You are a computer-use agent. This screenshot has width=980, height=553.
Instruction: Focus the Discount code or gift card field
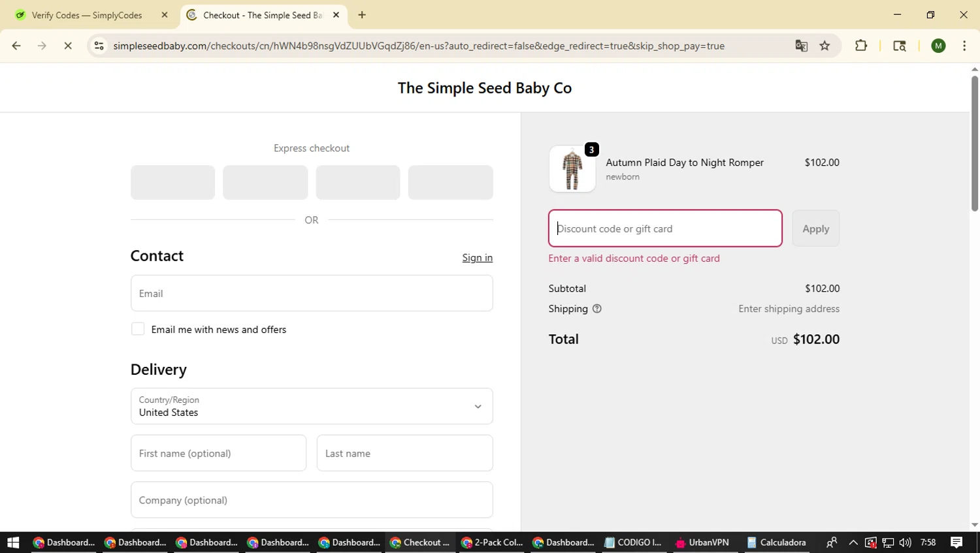coord(665,229)
